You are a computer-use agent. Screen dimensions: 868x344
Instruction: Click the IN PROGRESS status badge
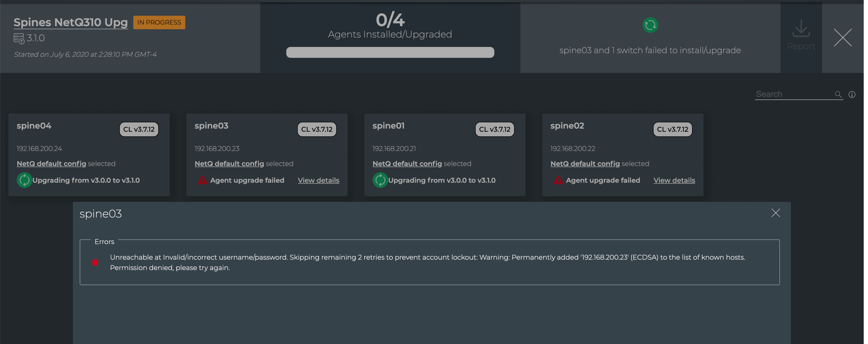159,22
